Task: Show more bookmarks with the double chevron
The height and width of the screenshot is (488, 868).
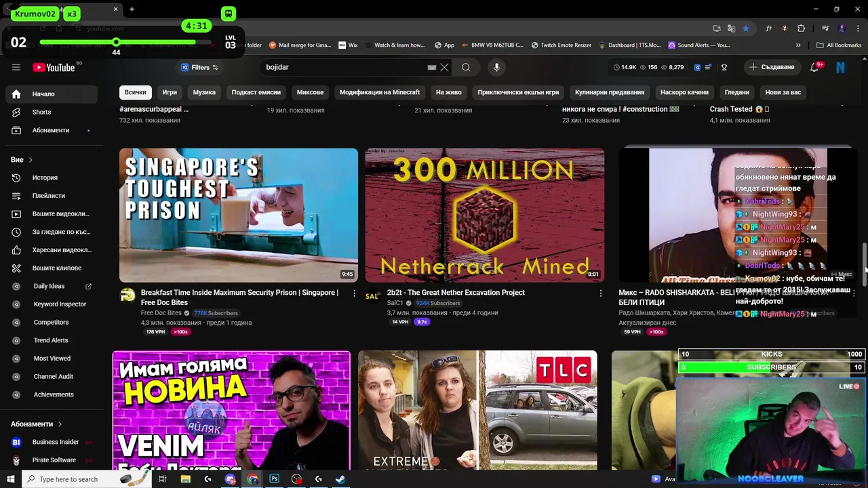Action: [798, 45]
